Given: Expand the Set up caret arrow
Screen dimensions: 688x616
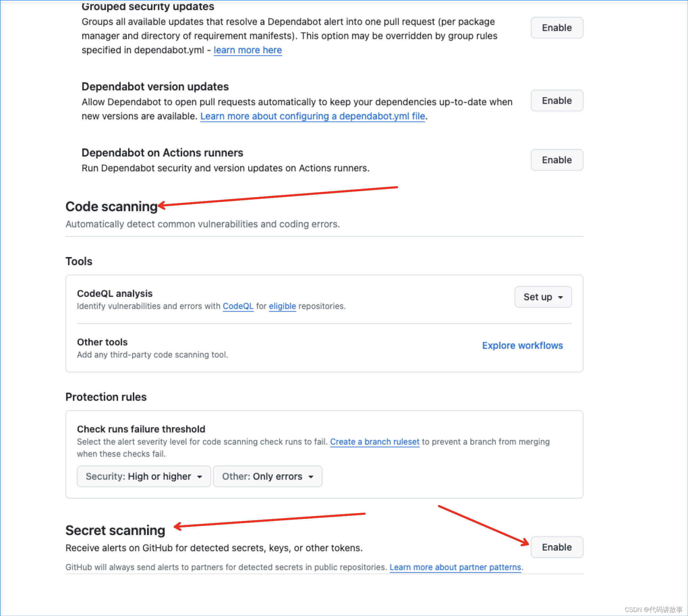Looking at the screenshot, I should (561, 297).
